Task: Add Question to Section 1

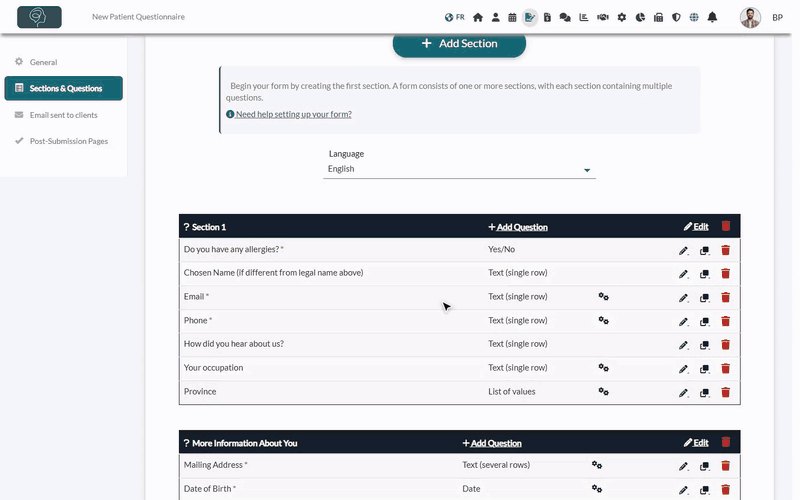Action: click(518, 227)
